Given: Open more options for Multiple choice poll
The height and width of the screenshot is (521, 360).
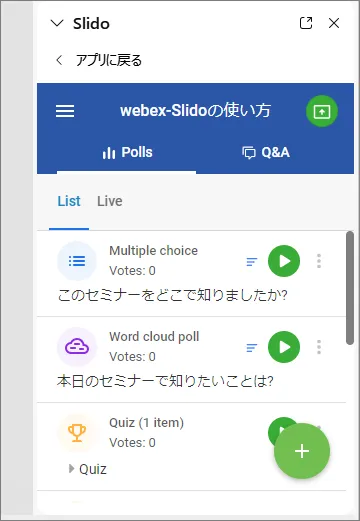Looking at the screenshot, I should coord(319,261).
